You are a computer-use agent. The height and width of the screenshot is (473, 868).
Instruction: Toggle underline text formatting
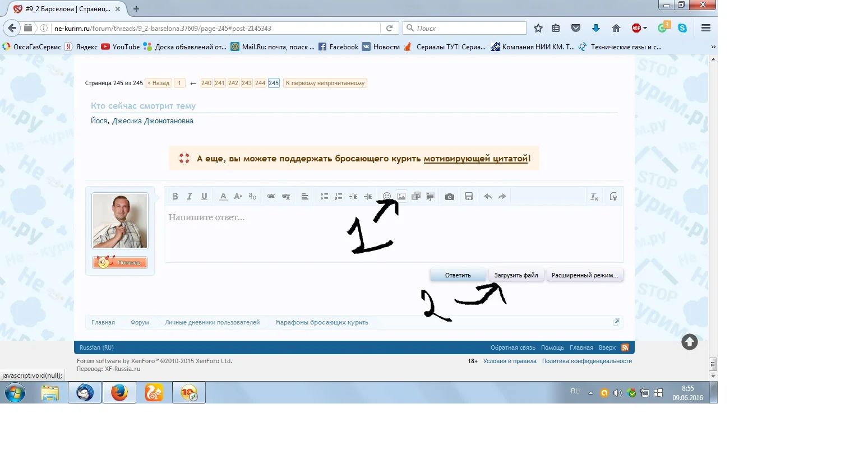[204, 196]
